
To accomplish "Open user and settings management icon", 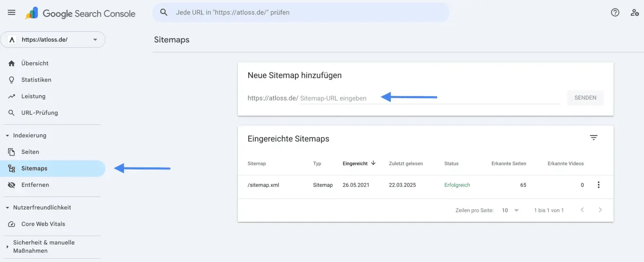I will coord(635,12).
